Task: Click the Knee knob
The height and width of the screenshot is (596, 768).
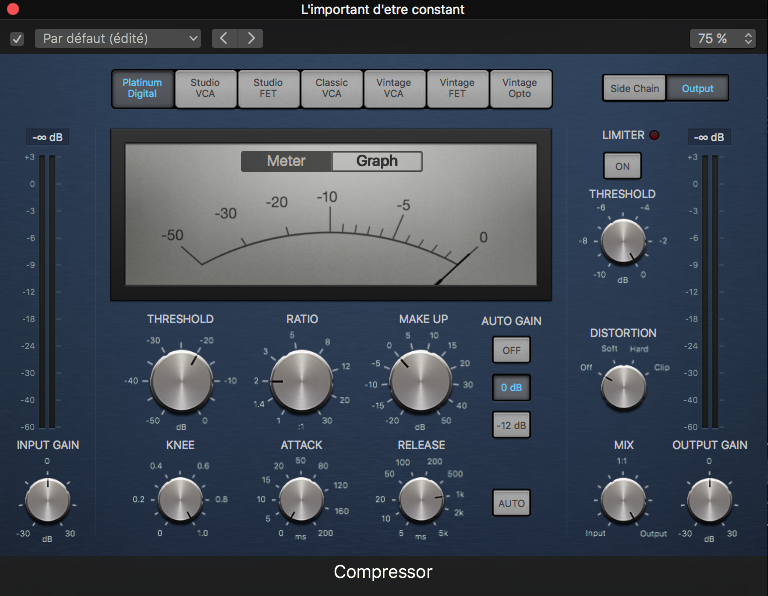Action: pos(181,498)
